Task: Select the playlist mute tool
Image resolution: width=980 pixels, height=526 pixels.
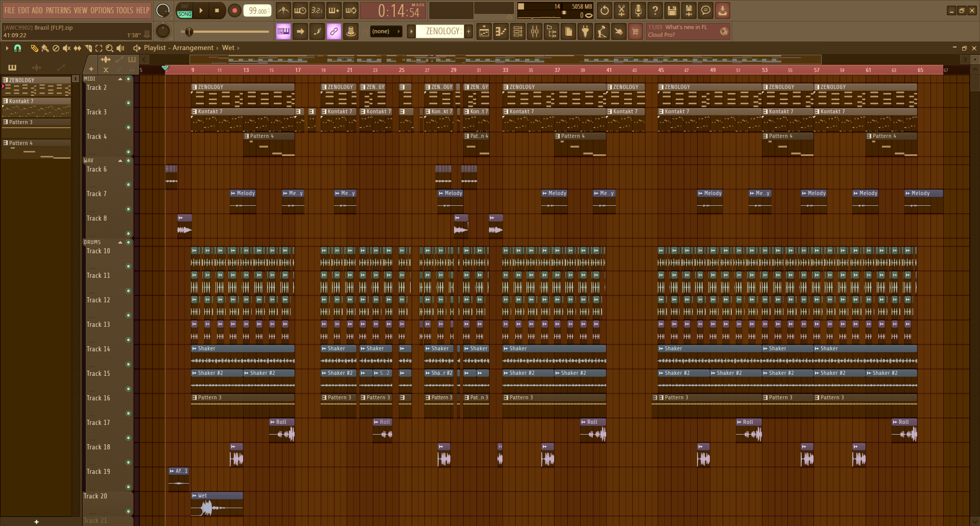Action: click(x=66, y=48)
